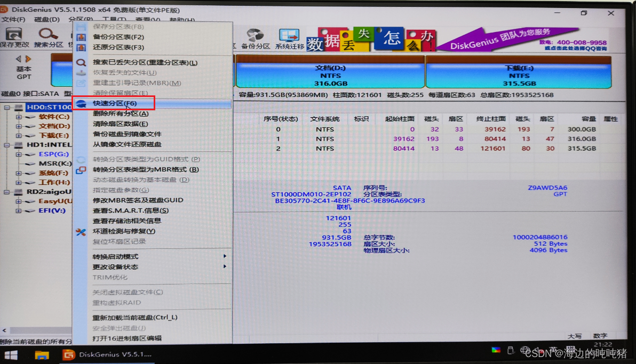Viewport: 636px width, 364px height.
Task: Open the 磁盘(D) menu in menu bar
Action: [46, 20]
